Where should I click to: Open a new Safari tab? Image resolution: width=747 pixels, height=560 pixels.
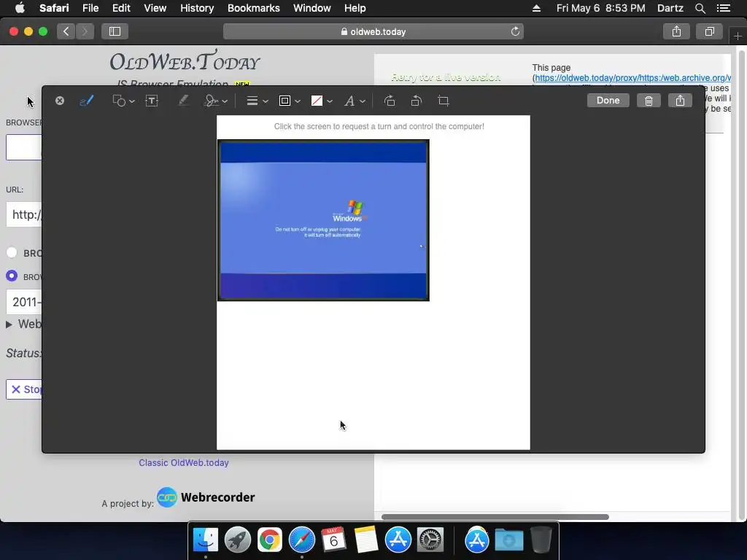[x=738, y=36]
